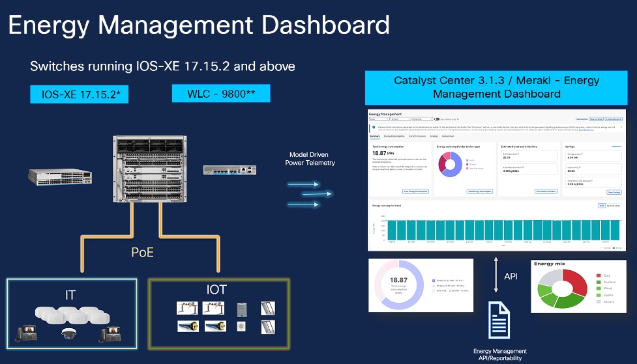637x364 pixels.
Task: Open the Global site selector dropdown
Action: point(379,119)
